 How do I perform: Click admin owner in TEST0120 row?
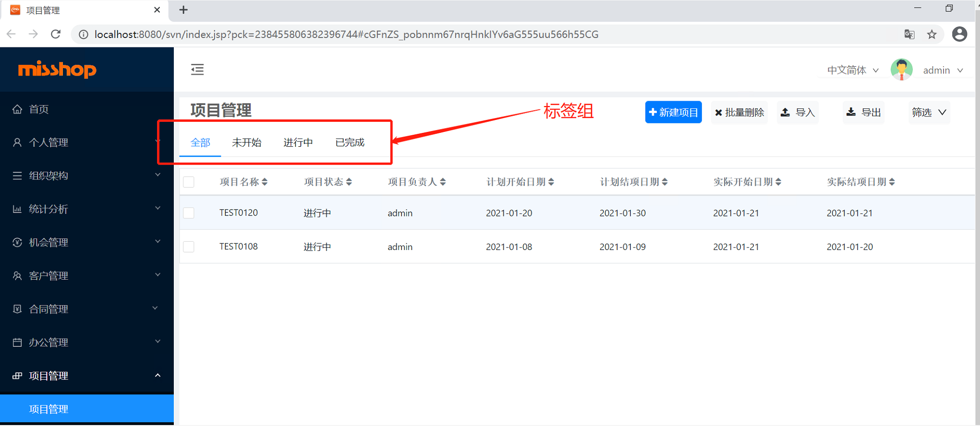pyautogui.click(x=400, y=213)
